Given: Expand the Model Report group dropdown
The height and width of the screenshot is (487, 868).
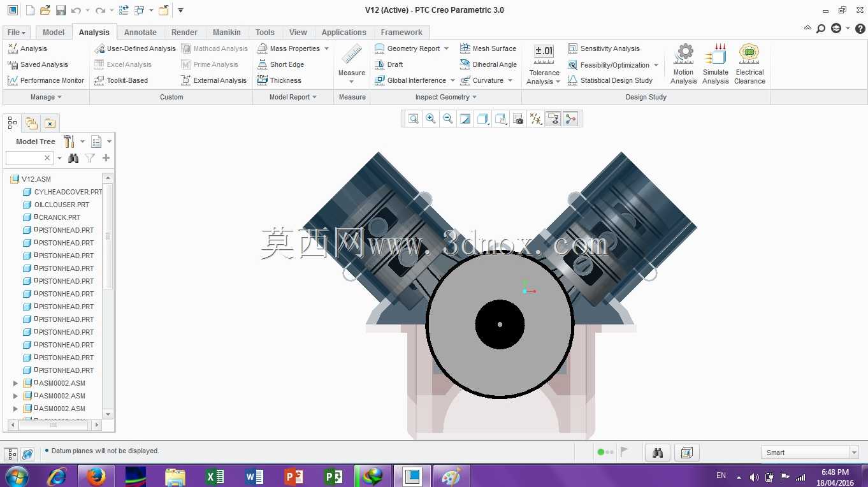Looking at the screenshot, I should (x=293, y=97).
